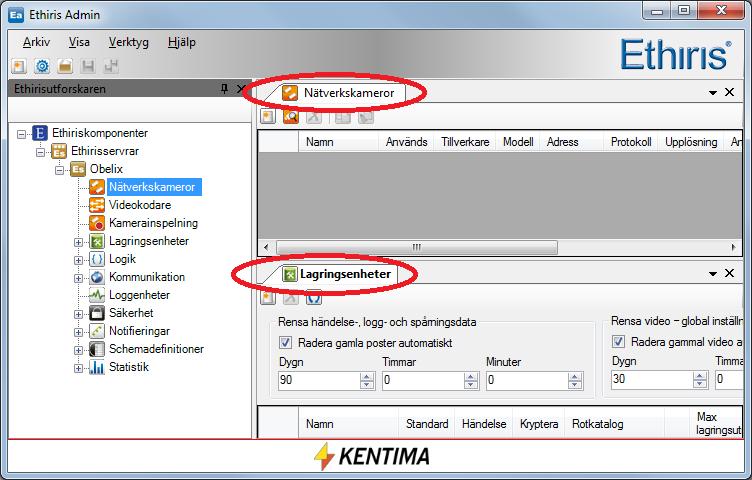This screenshot has width=752, height=480.
Task: Expand the Säkerhet tree node
Action: 78,314
